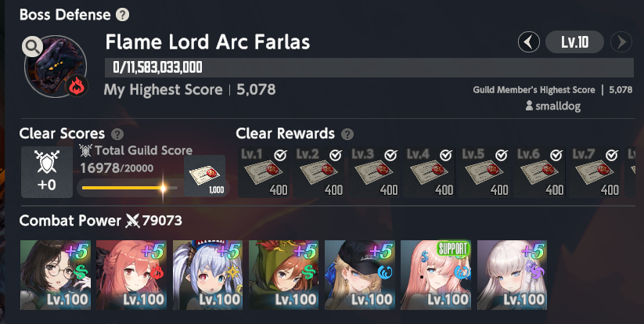This screenshot has width=644, height=324.
Task: Select the Lv.3 clear reward item
Action: pyautogui.click(x=375, y=172)
